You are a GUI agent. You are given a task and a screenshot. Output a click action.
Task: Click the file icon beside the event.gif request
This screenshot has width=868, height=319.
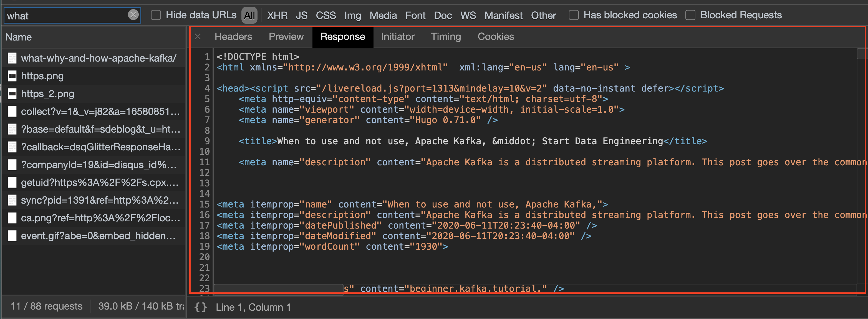[x=12, y=236]
